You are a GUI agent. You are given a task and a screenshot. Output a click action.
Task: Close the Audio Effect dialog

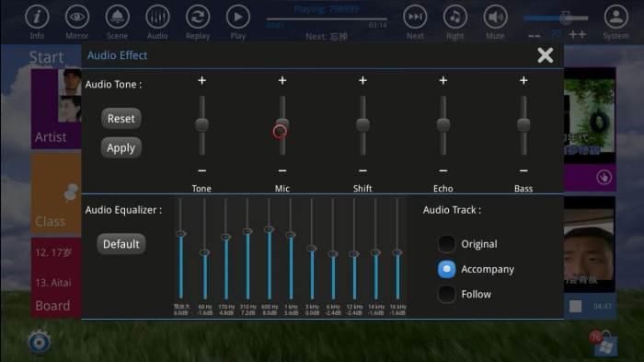(545, 55)
